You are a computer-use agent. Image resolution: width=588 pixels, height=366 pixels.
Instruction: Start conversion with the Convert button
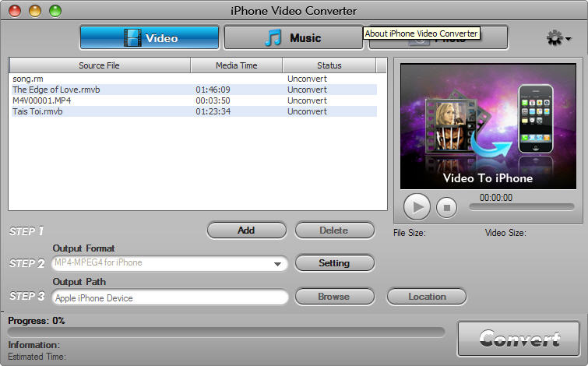point(519,339)
